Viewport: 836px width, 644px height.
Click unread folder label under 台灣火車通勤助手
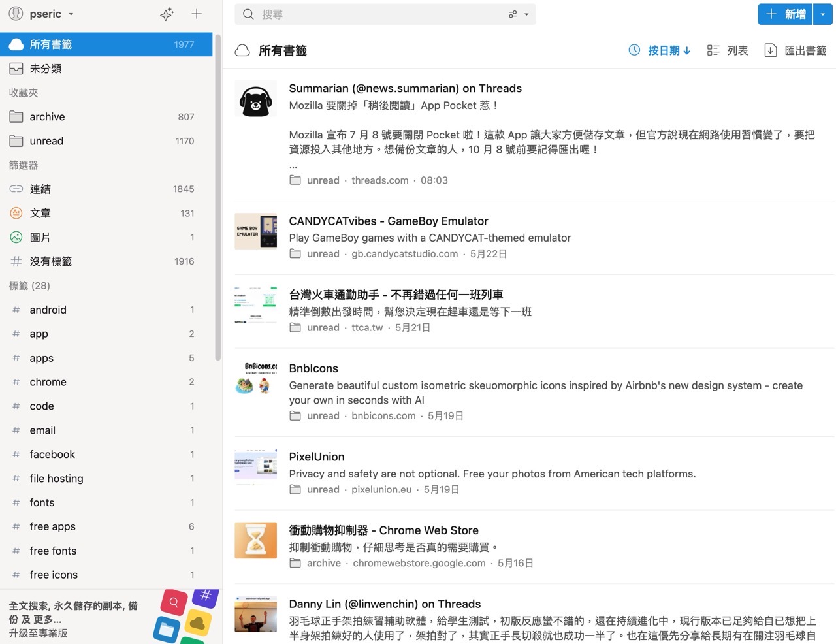tap(315, 328)
